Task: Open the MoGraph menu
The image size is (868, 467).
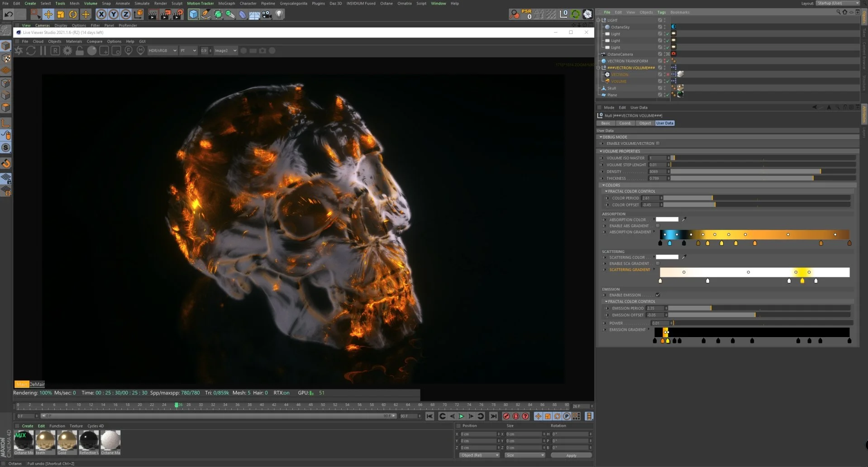Action: 226,3
